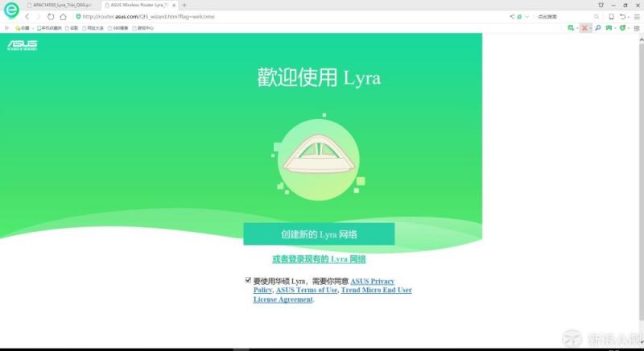Uncheck the agreement checkbox for ASUS Lyra
Screen dimensions: 644x351
pyautogui.click(x=248, y=280)
